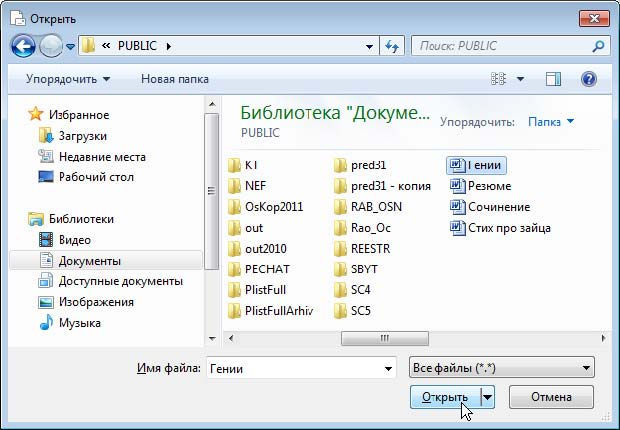
Task: Open the Видео library
Action: 65,240
